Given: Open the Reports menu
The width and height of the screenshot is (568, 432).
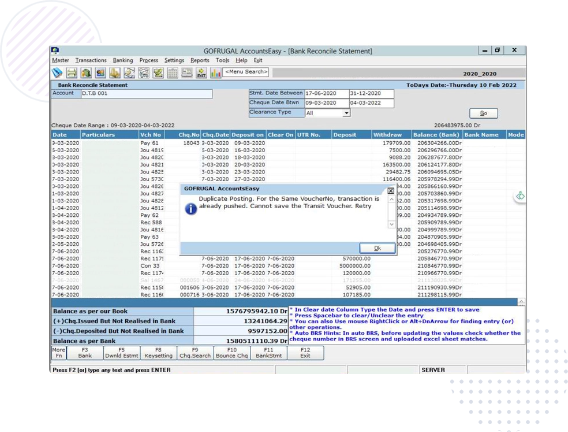Looking at the screenshot, I should point(200,60).
